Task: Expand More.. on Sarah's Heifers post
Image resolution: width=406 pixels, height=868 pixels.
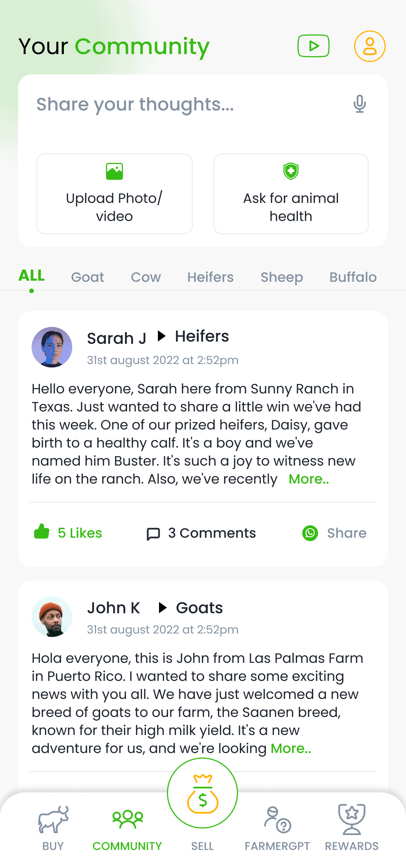Action: (x=308, y=479)
